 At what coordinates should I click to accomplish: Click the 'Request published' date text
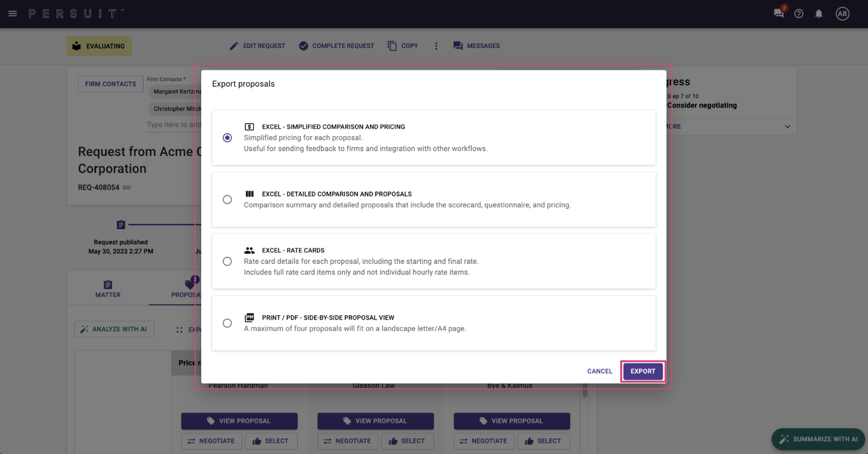pos(121,251)
